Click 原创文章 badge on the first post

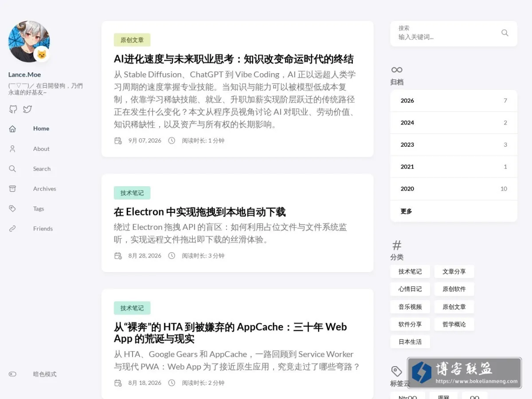point(132,40)
